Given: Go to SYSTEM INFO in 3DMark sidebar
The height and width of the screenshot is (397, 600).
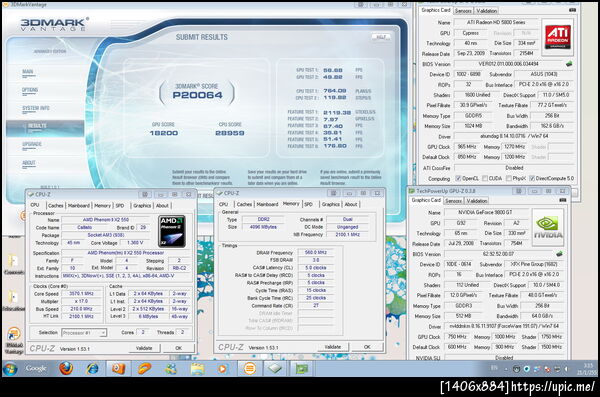Looking at the screenshot, I should point(36,108).
